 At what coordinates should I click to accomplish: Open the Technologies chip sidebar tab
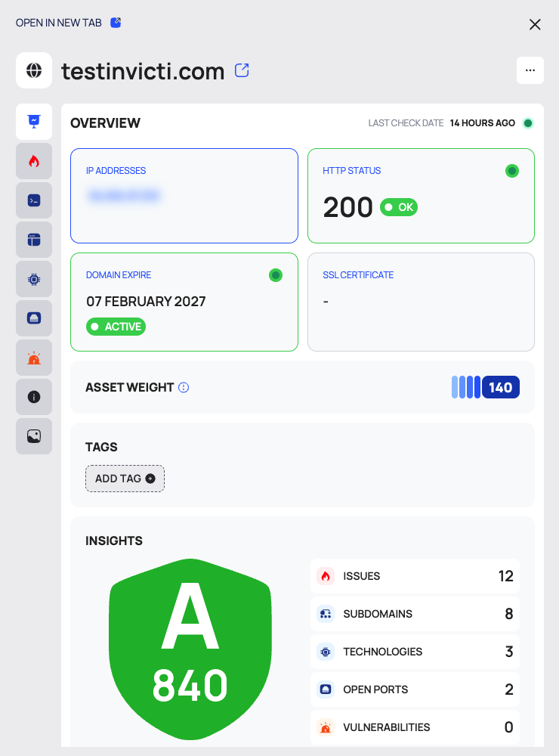tap(34, 279)
